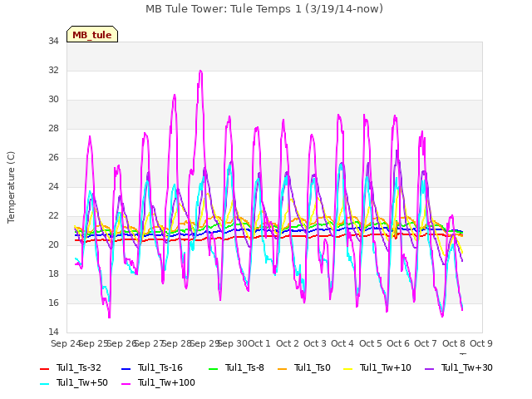The image size is (532, 399).
Task: Select the Tul1_Ts-16 legend label
Action: (x=160, y=367)
